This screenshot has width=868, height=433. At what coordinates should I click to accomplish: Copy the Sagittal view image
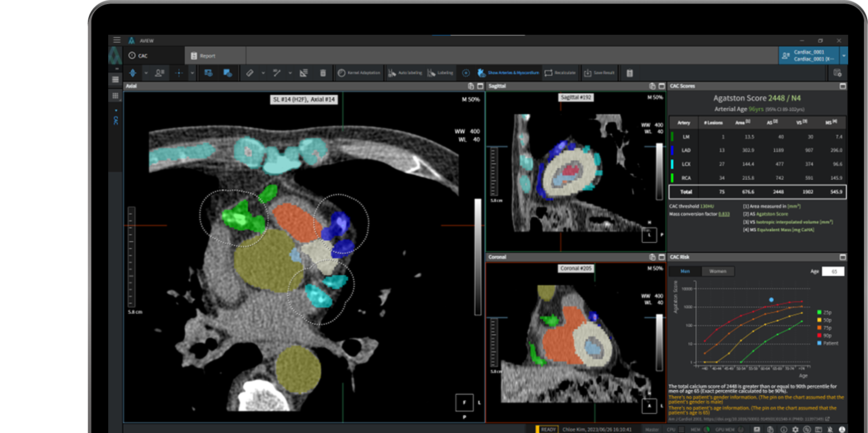(x=652, y=86)
